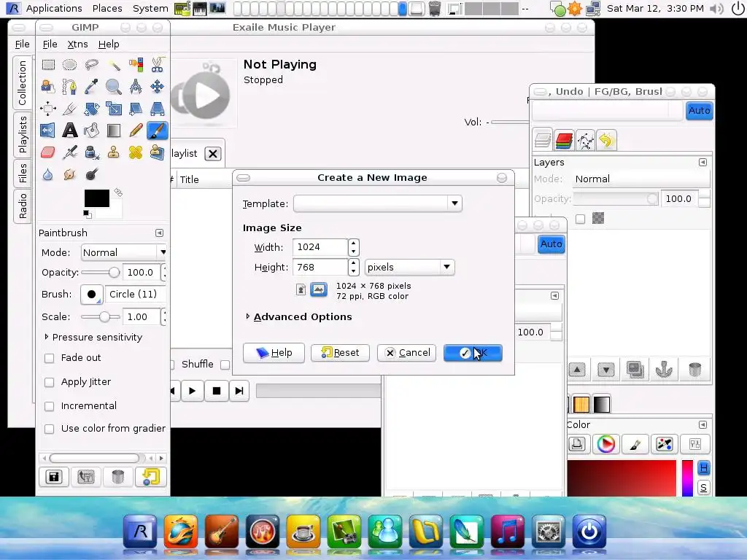Select the Free Select lasso tool
747x560 pixels.
(x=91, y=65)
